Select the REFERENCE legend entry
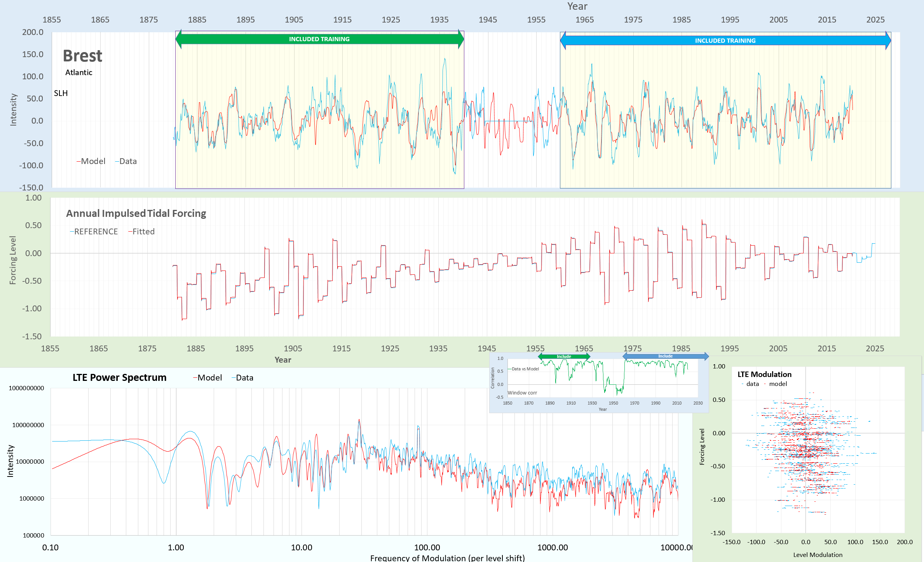Screen dimensions: 924x562 pos(94,232)
